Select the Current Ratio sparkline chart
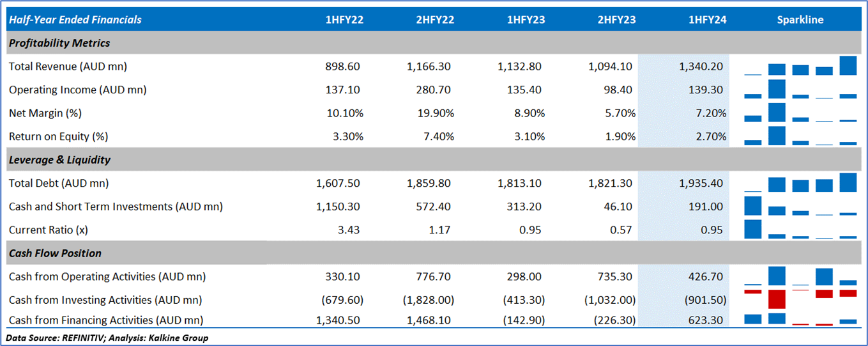868x346 pixels. point(800,230)
